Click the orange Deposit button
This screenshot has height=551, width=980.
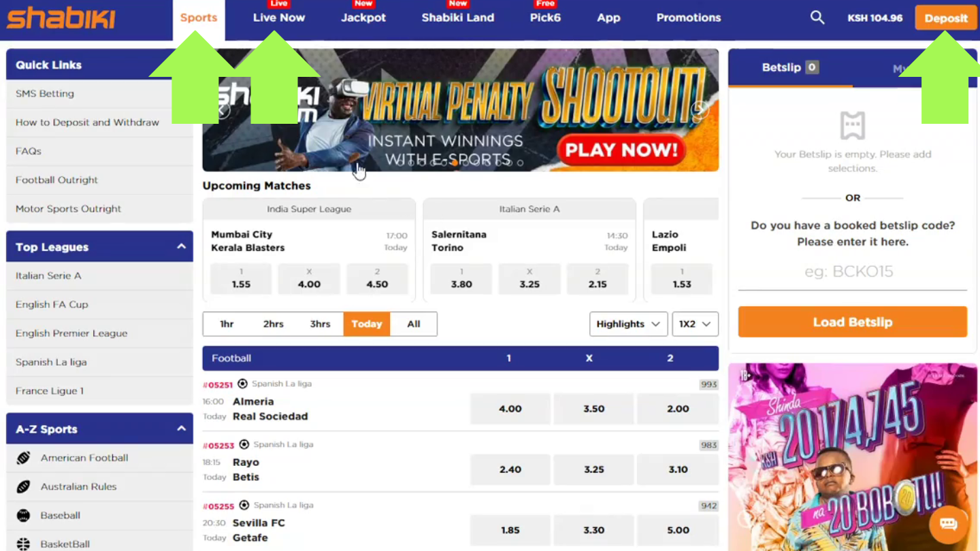click(x=946, y=18)
